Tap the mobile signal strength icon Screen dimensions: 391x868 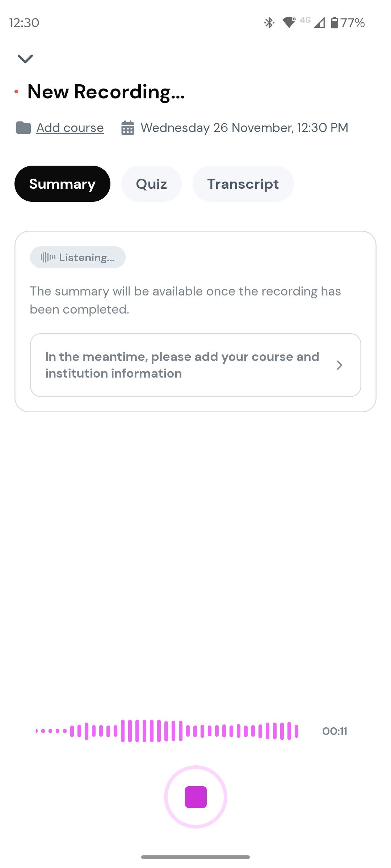tap(319, 23)
